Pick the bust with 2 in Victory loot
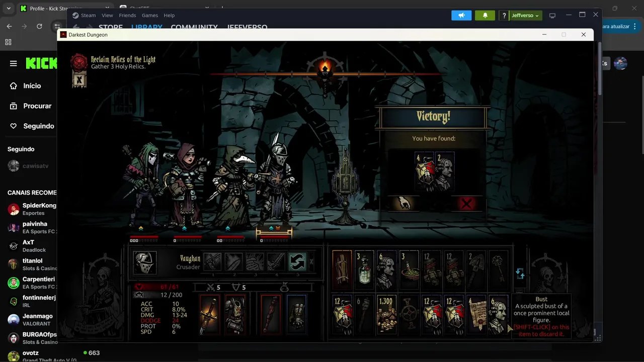Screen dimensions: 644x362 pyautogui.click(x=445, y=171)
